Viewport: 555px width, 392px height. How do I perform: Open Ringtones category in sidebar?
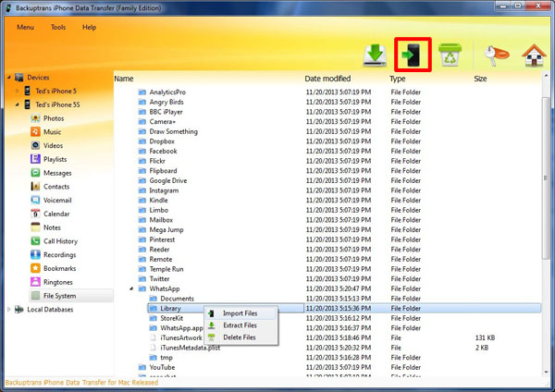pos(58,282)
